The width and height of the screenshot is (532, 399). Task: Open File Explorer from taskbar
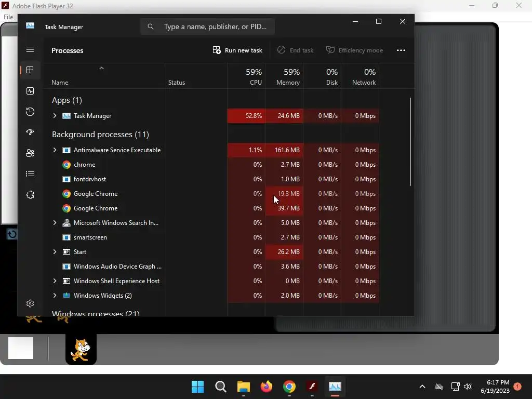point(243,387)
